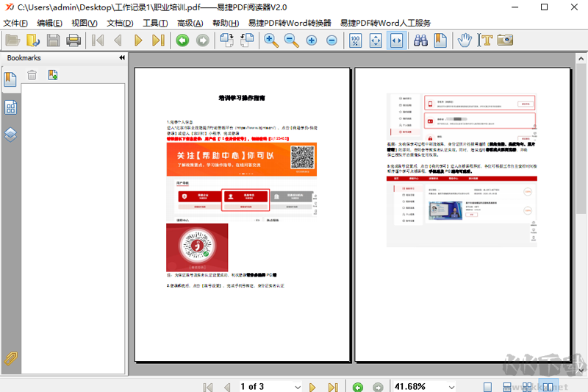Go to previous page in status bar
Image resolution: width=588 pixels, height=392 pixels.
click(x=227, y=387)
